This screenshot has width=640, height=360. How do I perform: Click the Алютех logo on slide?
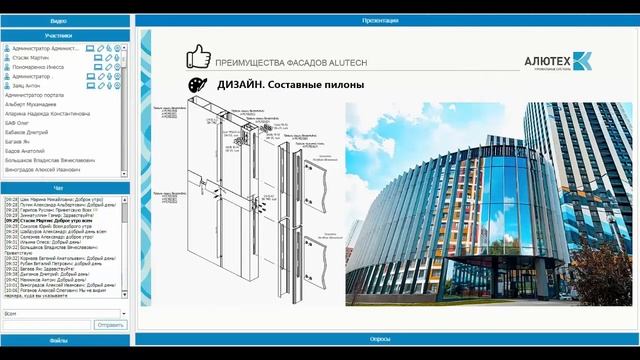point(558,61)
